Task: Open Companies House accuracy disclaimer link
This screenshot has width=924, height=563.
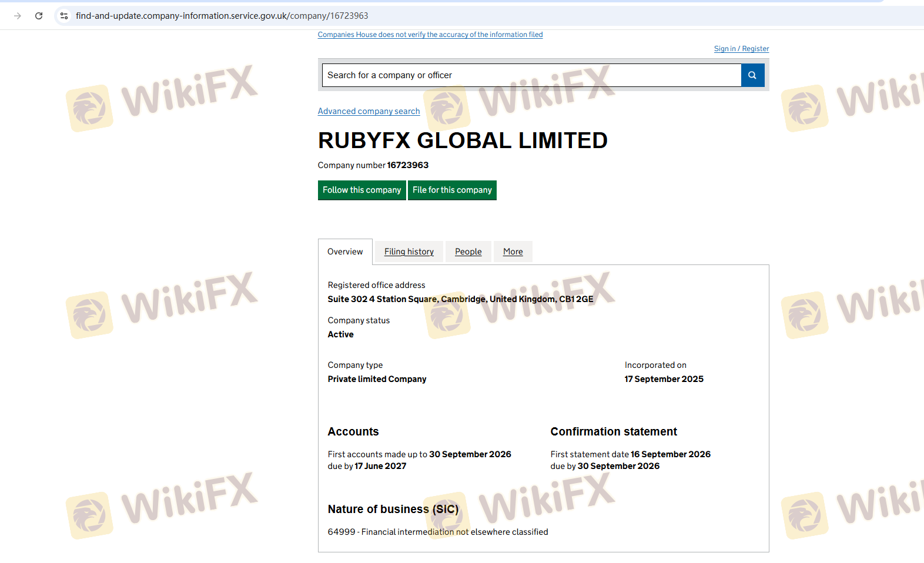Action: [x=430, y=35]
